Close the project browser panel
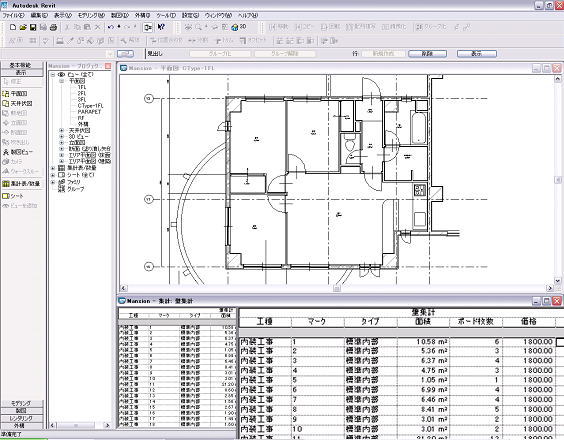 point(108,66)
